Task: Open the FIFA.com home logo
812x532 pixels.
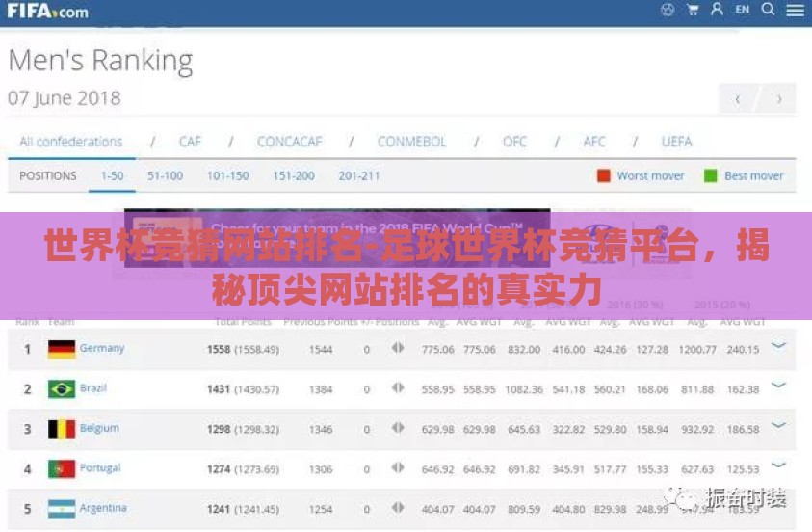Action: pos(47,12)
